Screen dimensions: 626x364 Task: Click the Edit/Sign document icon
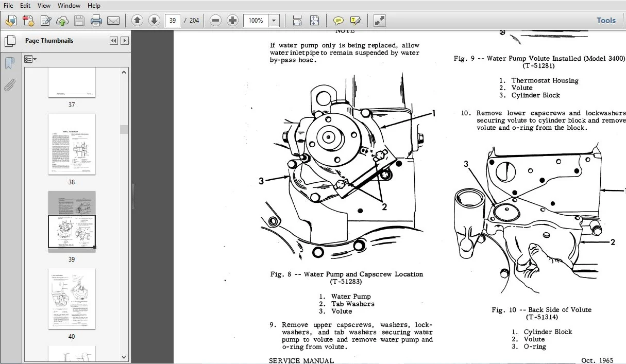tap(45, 21)
